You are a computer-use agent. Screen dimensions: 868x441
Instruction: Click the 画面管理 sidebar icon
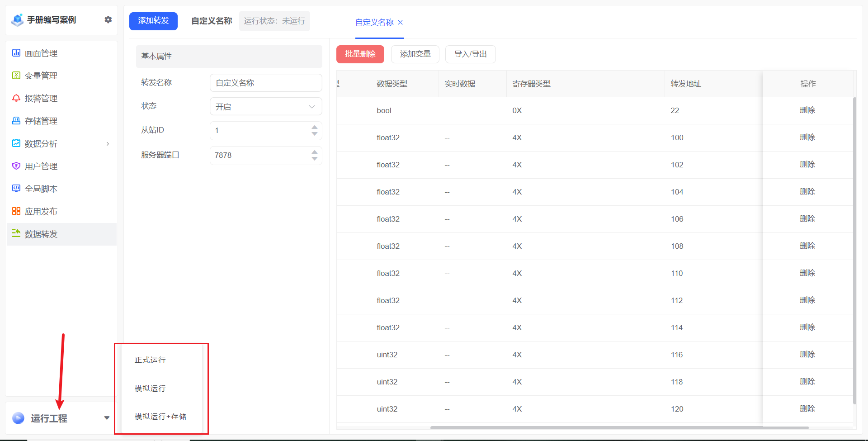[16, 53]
